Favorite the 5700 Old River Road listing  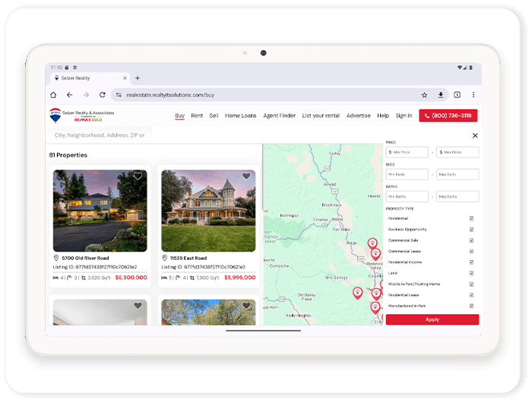pos(138,176)
